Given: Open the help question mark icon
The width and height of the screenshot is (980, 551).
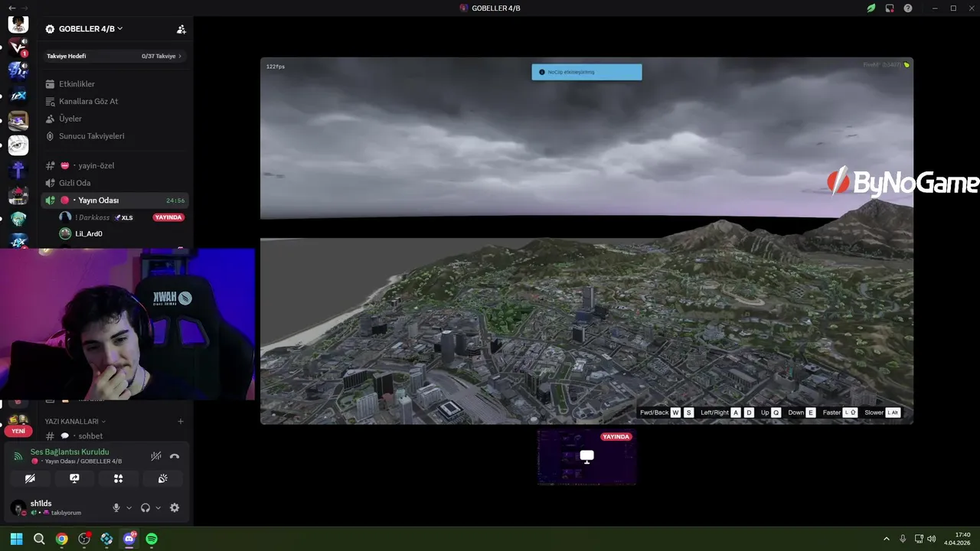Looking at the screenshot, I should [x=908, y=8].
